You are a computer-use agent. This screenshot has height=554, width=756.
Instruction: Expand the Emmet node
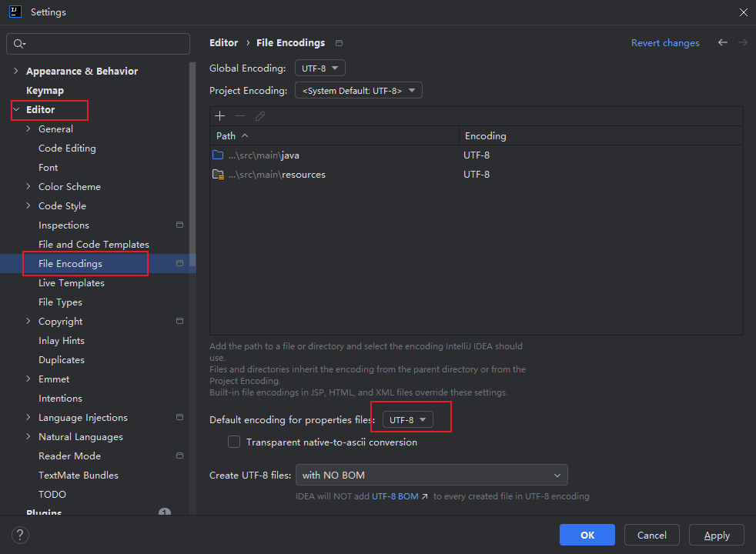(28, 379)
